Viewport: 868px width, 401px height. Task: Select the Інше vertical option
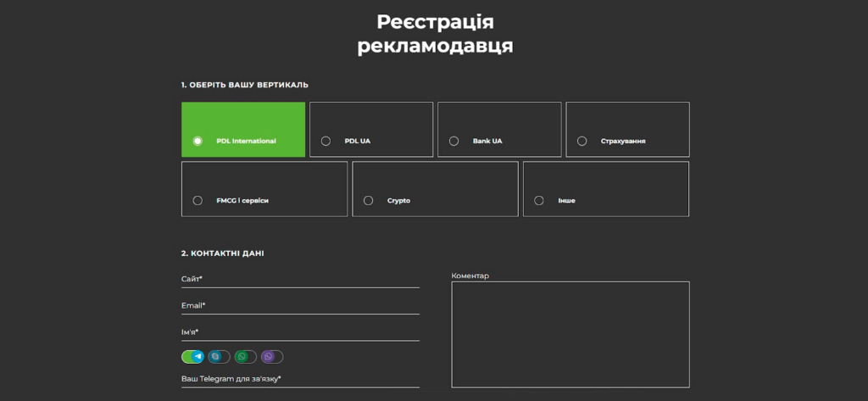click(x=606, y=189)
